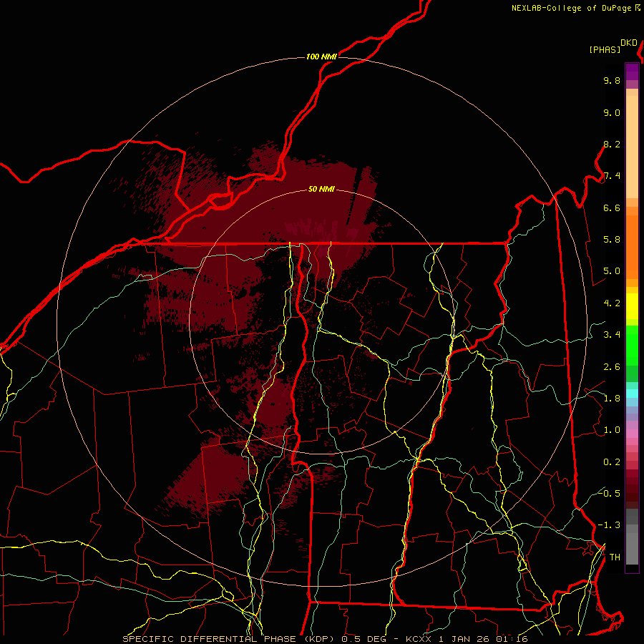
Task: Click the 5.8 value on the scale
Action: click(x=612, y=240)
